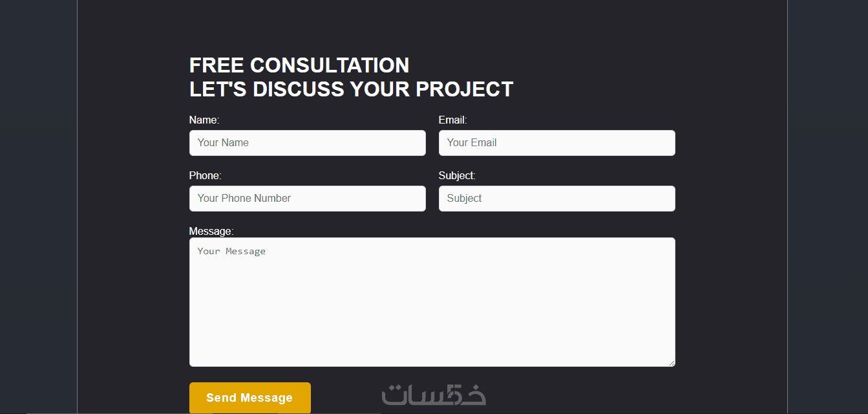Viewport: 868px width, 414px height.
Task: Click the left outer margin beyond the divider line
Action: pos(38,207)
